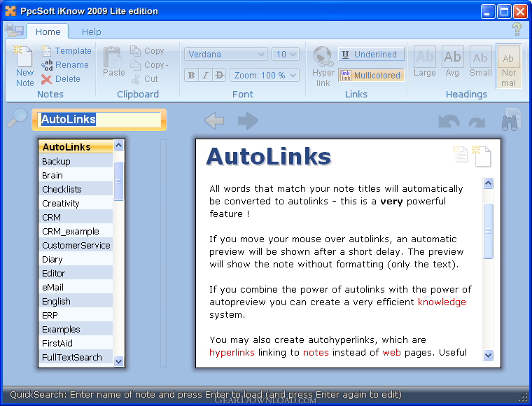Viewport: 532px width, 406px height.
Task: Select the CustomerService note
Action: 76,245
